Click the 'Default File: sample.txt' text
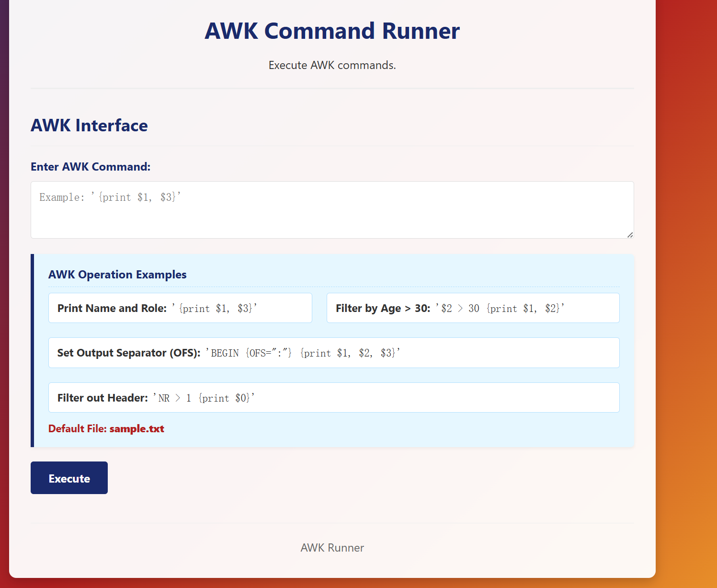 tap(106, 428)
